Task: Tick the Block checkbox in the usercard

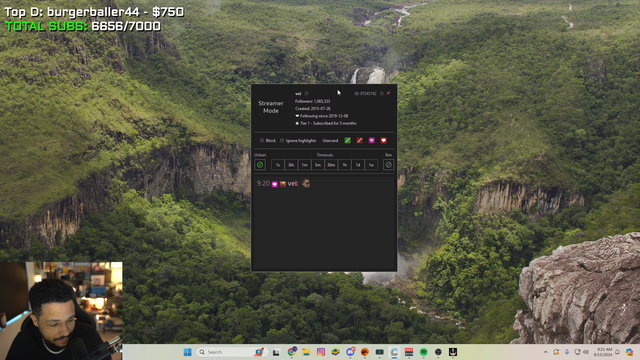Action: (x=262, y=140)
